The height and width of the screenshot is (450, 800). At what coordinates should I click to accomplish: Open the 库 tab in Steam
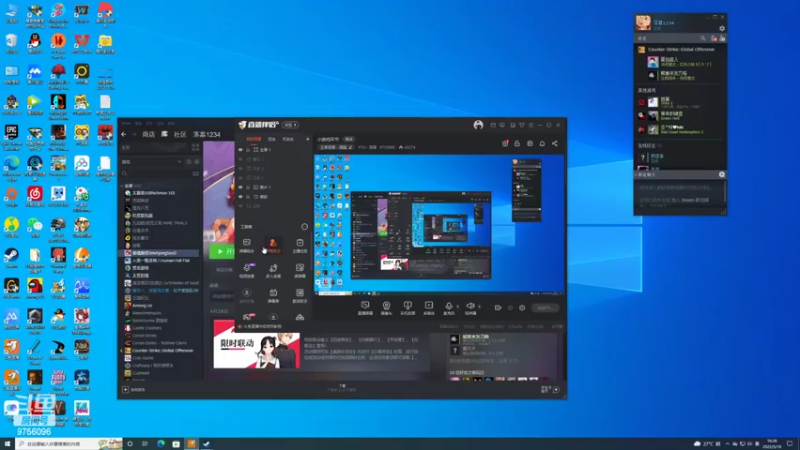coord(164,134)
